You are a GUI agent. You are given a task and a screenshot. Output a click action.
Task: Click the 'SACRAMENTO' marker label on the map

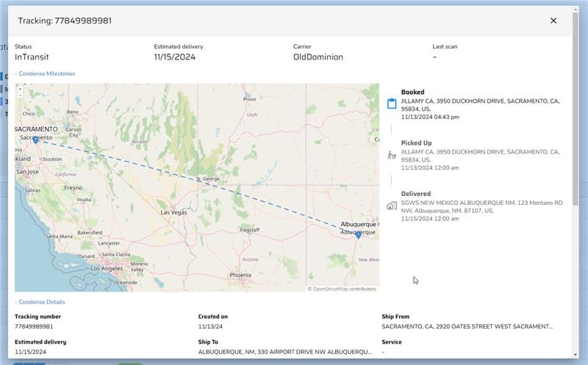[x=36, y=129]
